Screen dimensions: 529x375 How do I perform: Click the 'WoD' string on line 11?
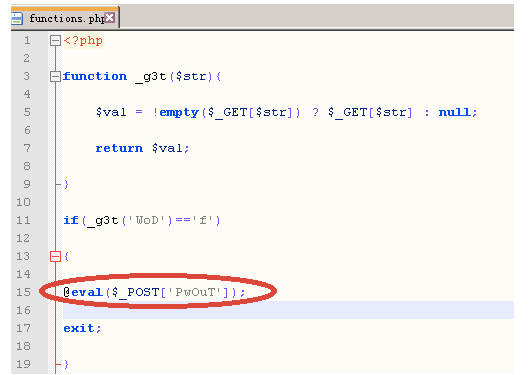coord(147,221)
